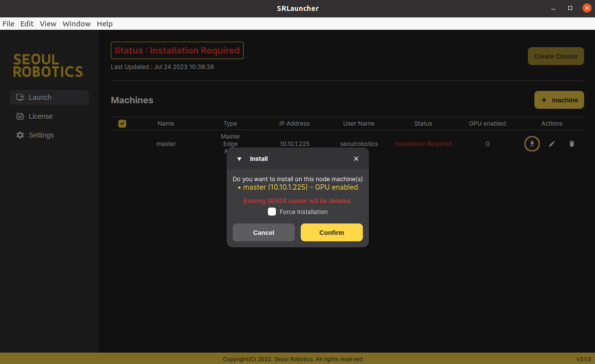Confirm the installation

coord(332,232)
